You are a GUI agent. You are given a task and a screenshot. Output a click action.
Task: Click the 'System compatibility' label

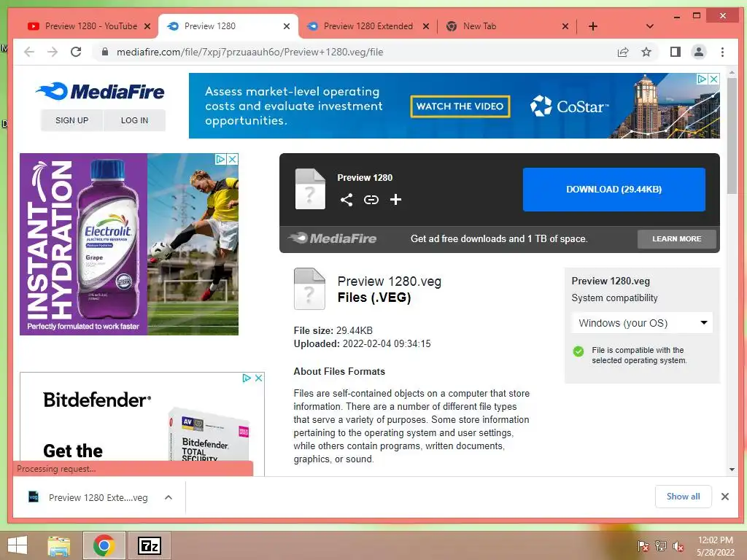coord(614,298)
